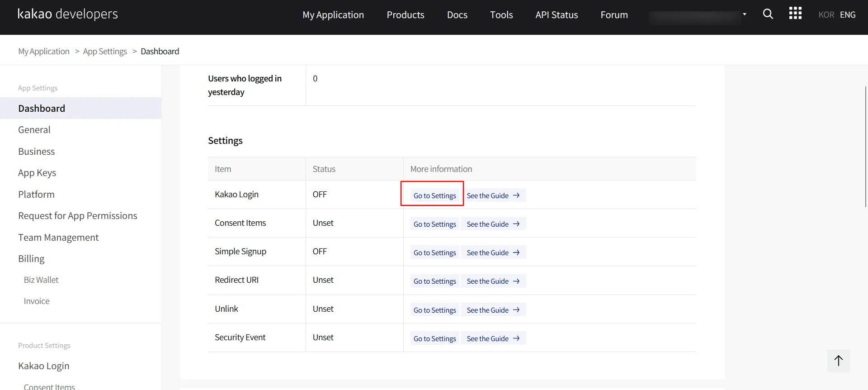Click App Settings breadcrumb

coord(105,52)
